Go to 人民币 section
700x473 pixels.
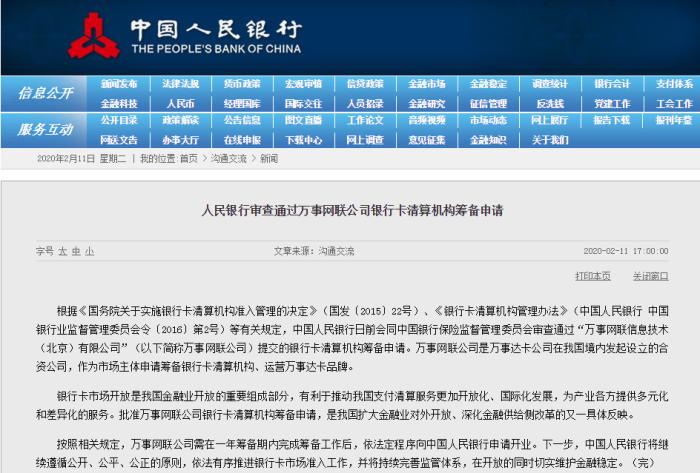click(180, 104)
